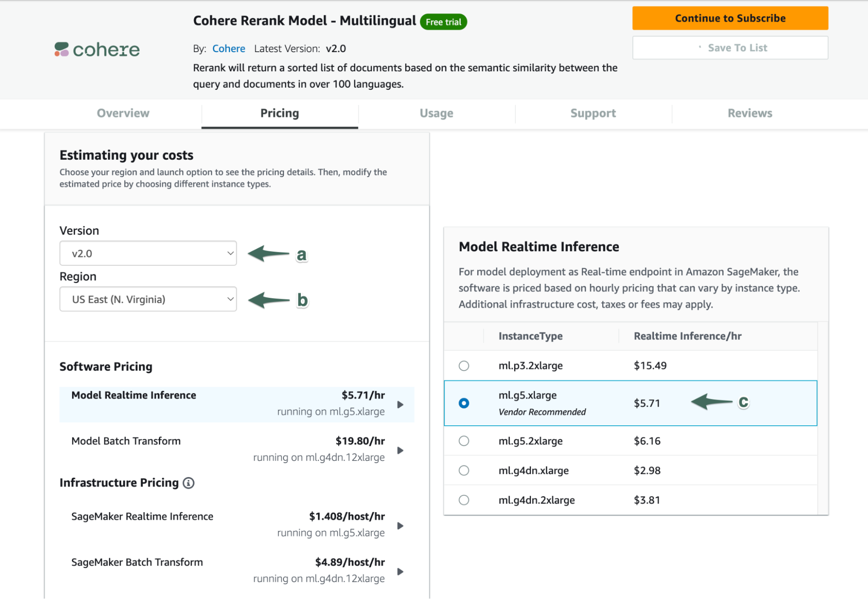This screenshot has height=599, width=868.
Task: Click the Free trial badge
Action: pos(443,22)
